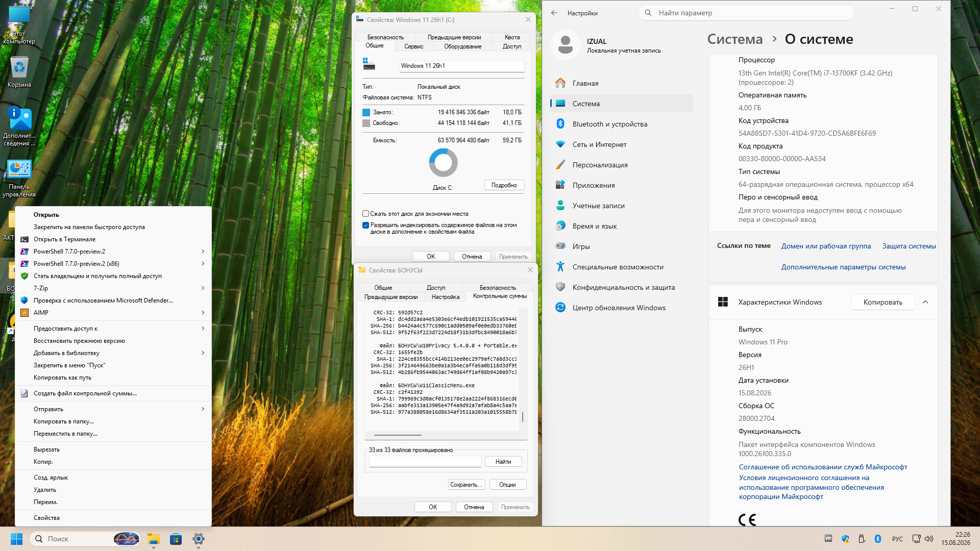The image size is (980, 551).
Task: Open the Учетные записи person icon
Action: 560,206
